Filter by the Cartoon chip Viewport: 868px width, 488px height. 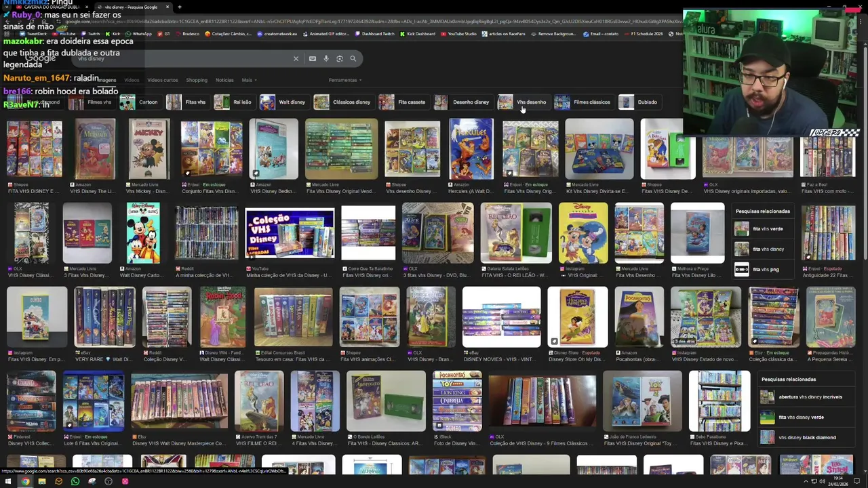140,102
